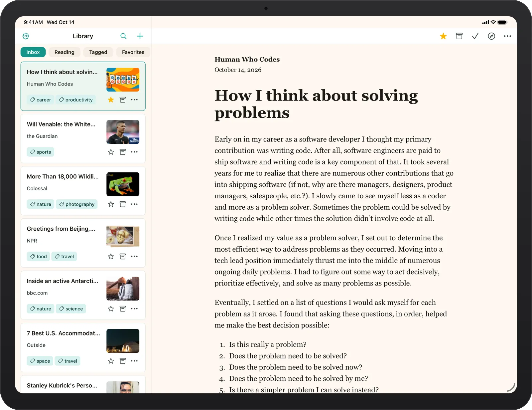The height and width of the screenshot is (410, 532).
Task: Add a new article with the plus icon
Action: 140,36
